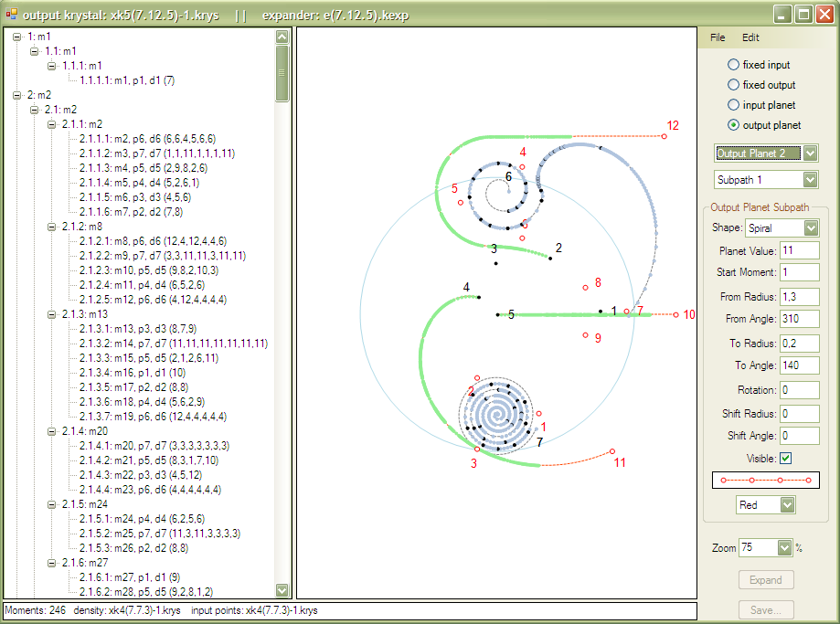Collapse tree node 2.1.4: m20

[x=52, y=431]
